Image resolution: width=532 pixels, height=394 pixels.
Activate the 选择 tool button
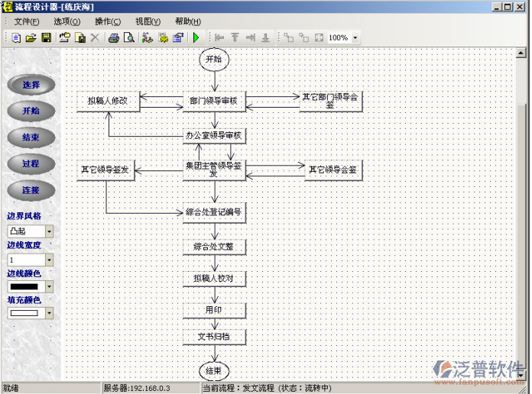click(31, 85)
